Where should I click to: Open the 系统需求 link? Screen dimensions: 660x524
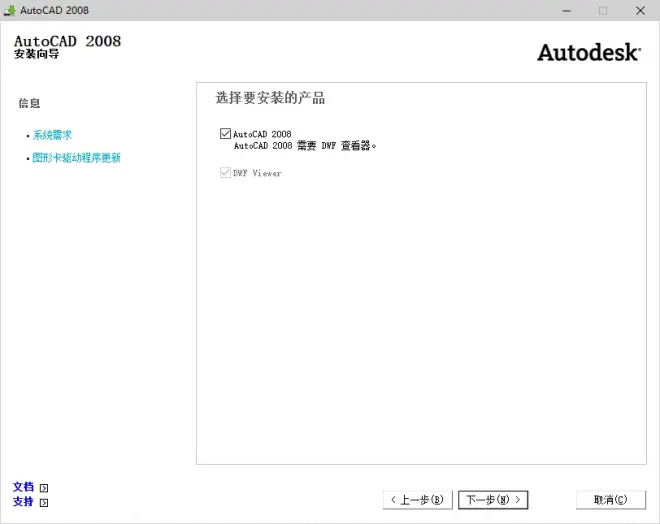52,135
